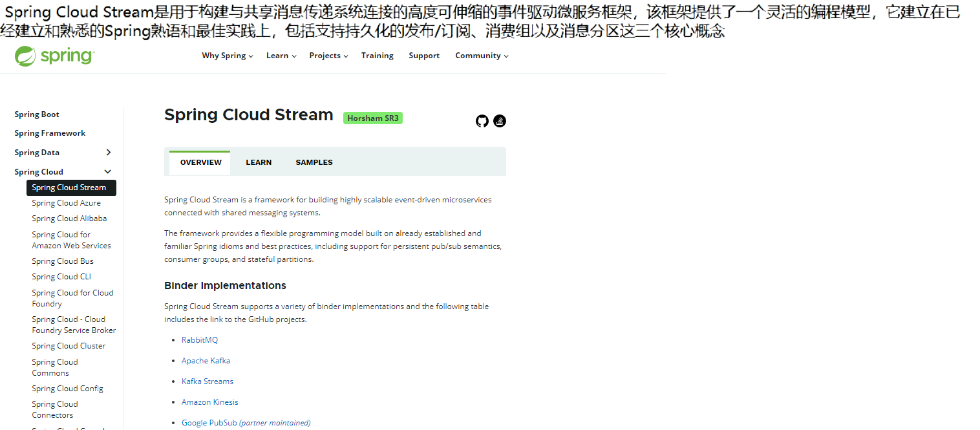Click the Horsham SR3 version badge
Screen dimensions: 980x430
[373, 118]
